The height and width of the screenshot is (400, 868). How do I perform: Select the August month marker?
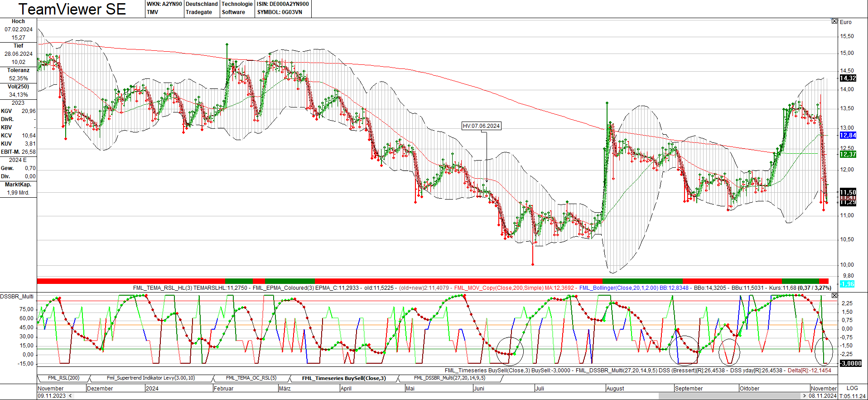pos(615,389)
